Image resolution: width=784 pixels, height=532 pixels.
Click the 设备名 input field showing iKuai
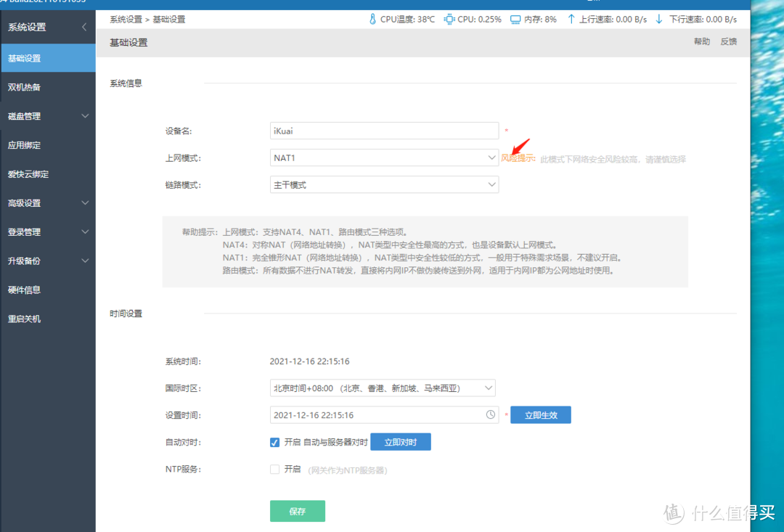click(384, 131)
